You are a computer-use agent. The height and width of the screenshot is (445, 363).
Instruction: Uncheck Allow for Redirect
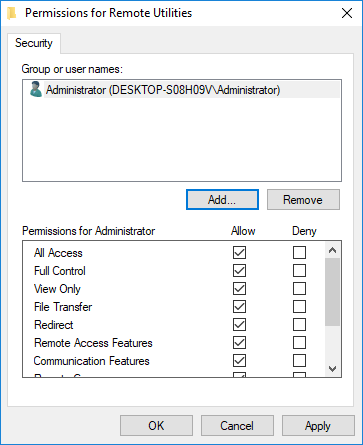(x=239, y=325)
